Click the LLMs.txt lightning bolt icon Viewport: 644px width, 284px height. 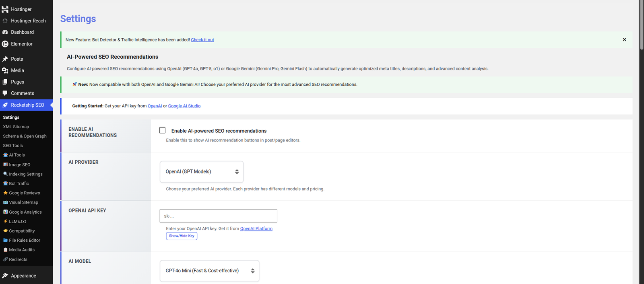tap(6, 221)
